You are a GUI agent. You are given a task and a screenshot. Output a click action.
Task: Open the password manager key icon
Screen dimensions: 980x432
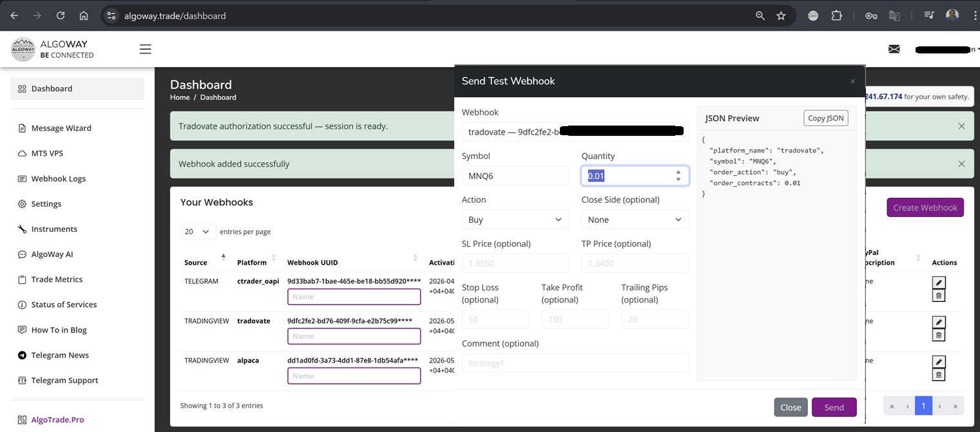[871, 15]
